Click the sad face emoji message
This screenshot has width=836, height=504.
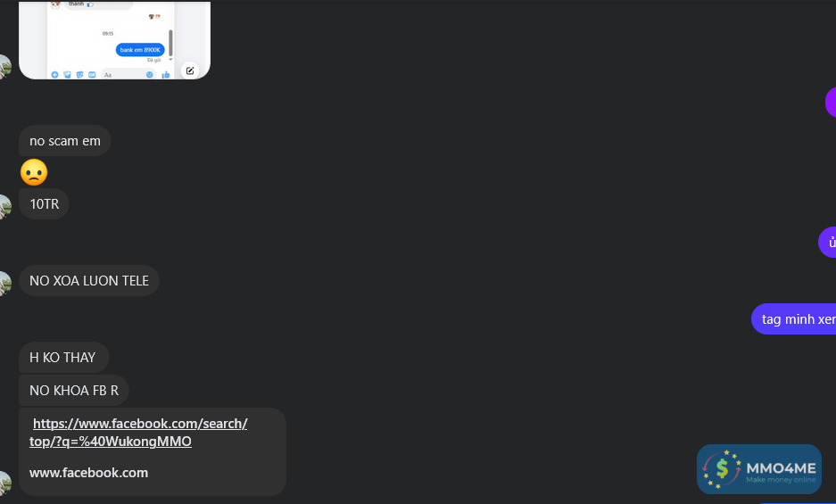tap(34, 172)
